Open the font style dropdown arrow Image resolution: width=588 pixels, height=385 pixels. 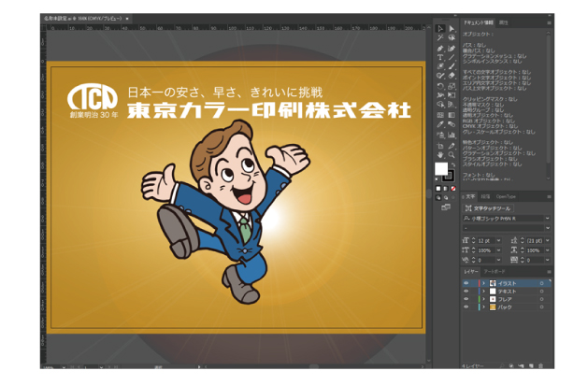pyautogui.click(x=547, y=228)
